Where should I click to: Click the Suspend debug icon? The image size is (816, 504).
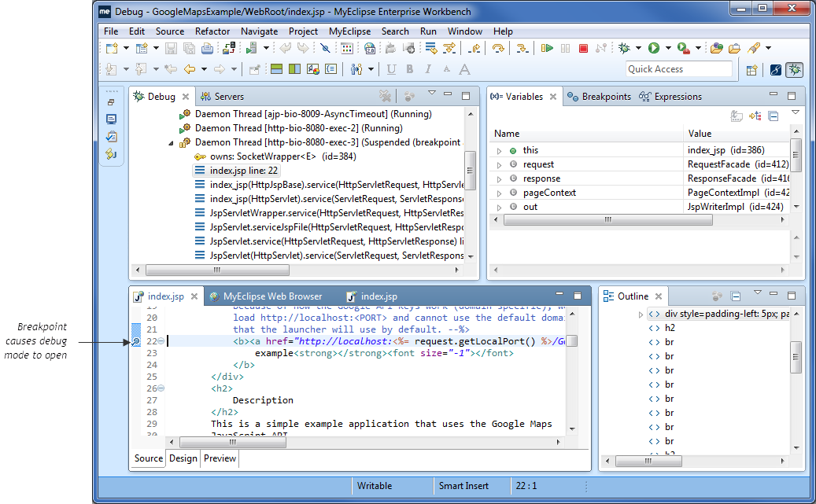565,49
